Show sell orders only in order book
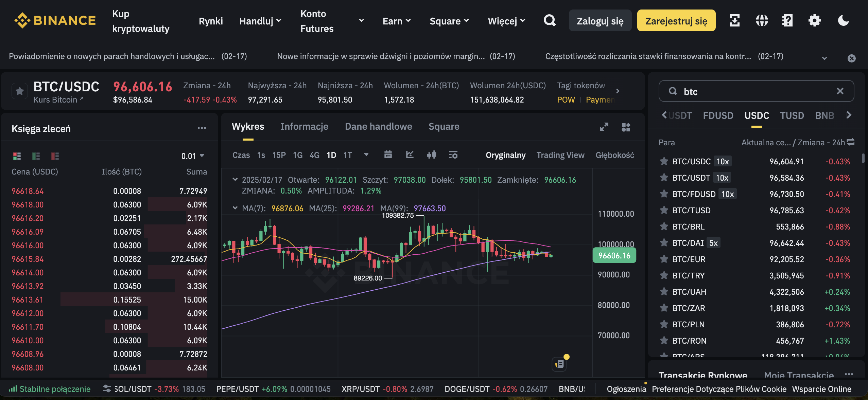Image resolution: width=868 pixels, height=400 pixels. click(x=55, y=156)
